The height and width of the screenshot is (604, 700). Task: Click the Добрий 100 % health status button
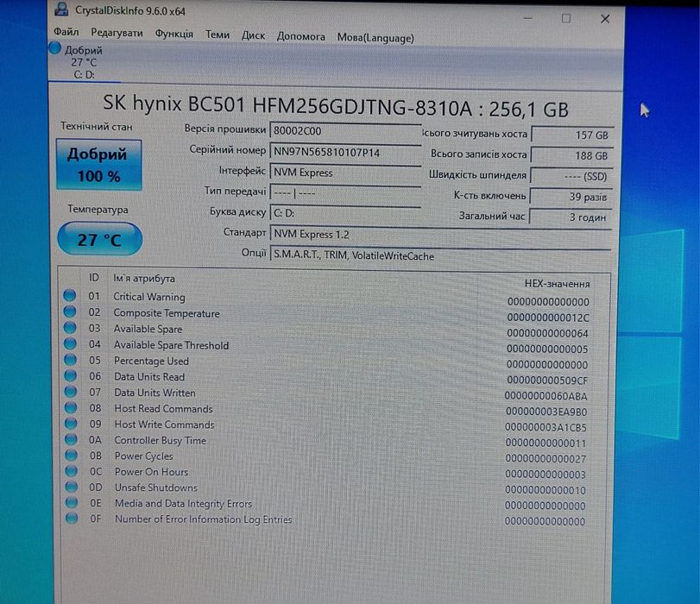click(99, 165)
